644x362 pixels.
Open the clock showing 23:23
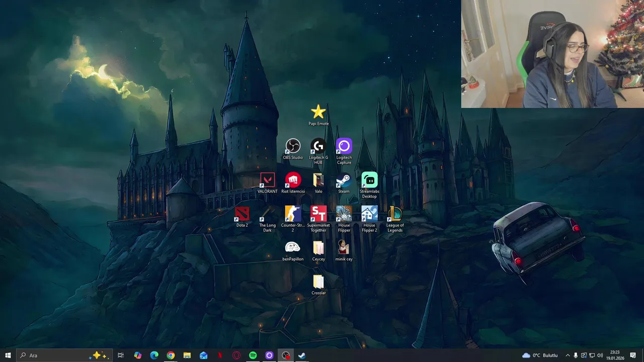pyautogui.click(x=615, y=355)
